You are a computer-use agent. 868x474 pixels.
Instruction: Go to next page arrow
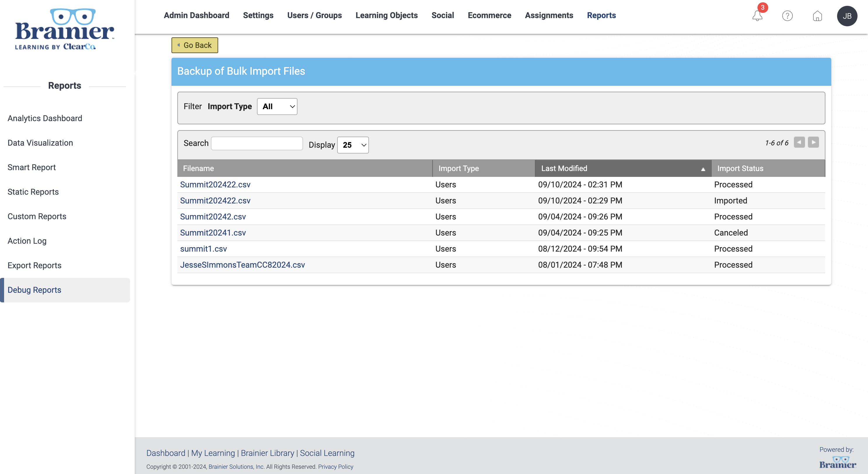(x=813, y=142)
